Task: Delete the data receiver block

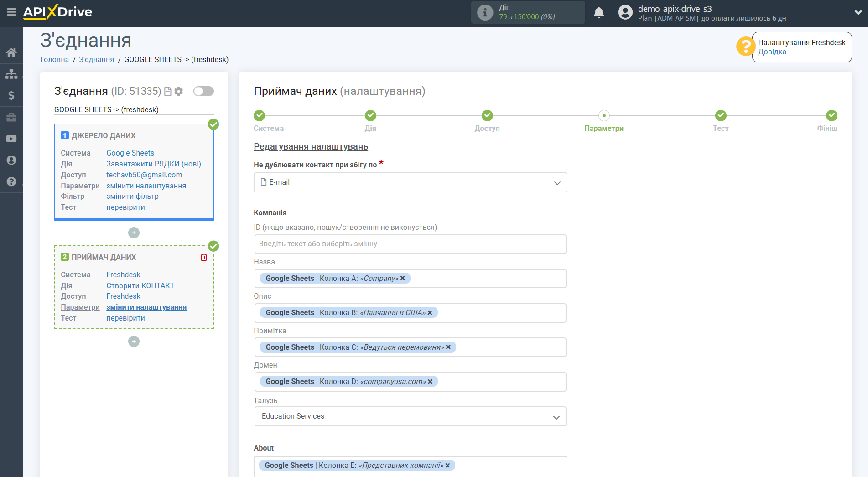Action: pos(204,257)
